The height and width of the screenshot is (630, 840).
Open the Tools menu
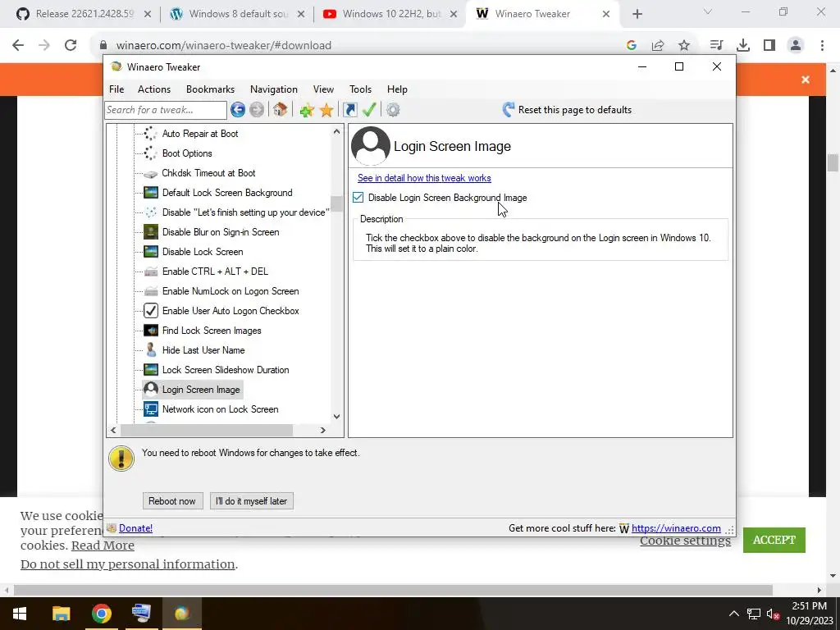[360, 89]
